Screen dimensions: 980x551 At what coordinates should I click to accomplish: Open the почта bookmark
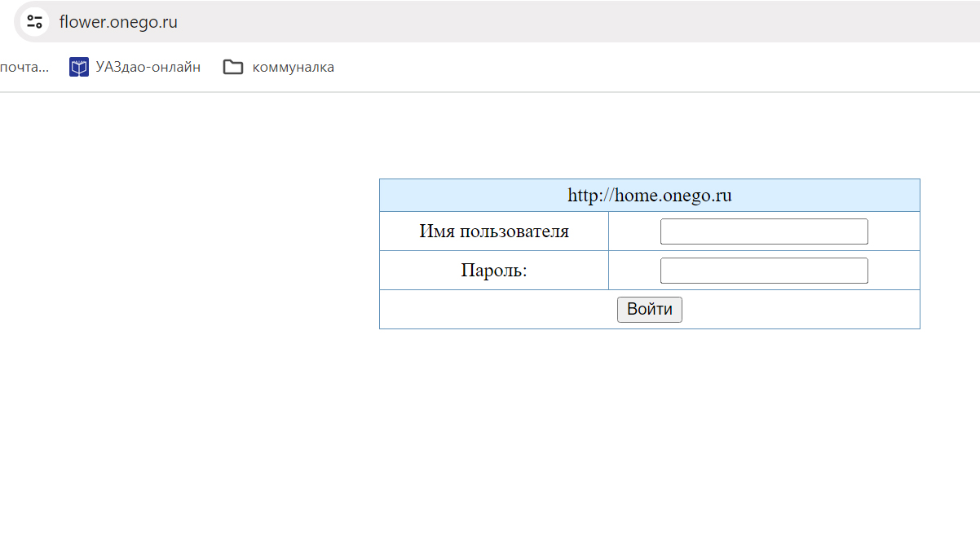(24, 67)
